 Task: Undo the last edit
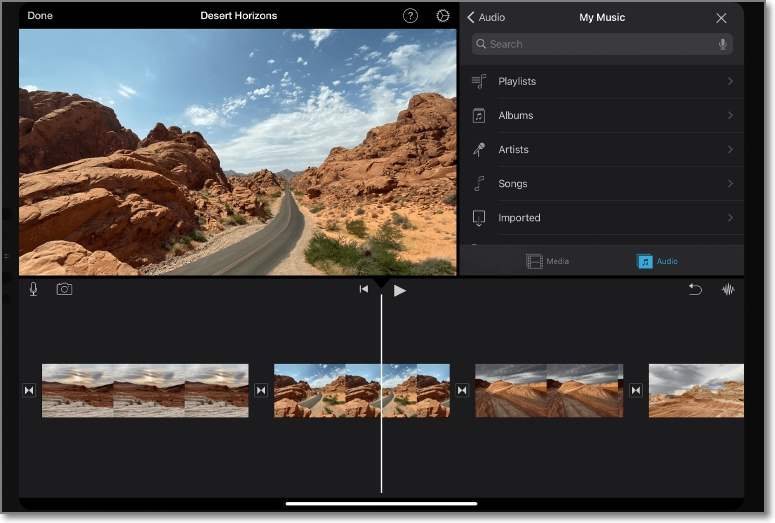click(x=695, y=289)
